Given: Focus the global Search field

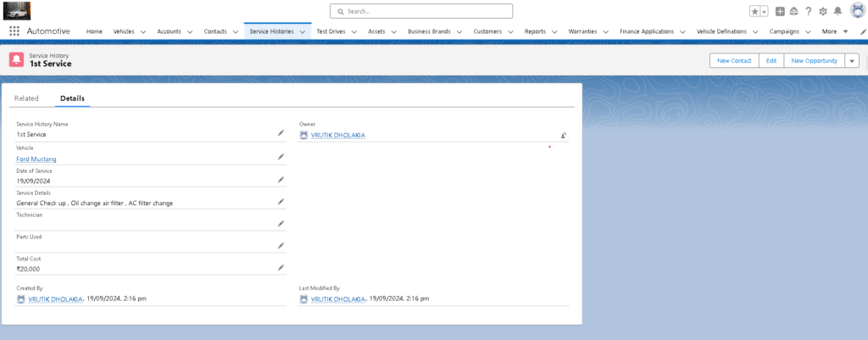Looking at the screenshot, I should (x=421, y=11).
